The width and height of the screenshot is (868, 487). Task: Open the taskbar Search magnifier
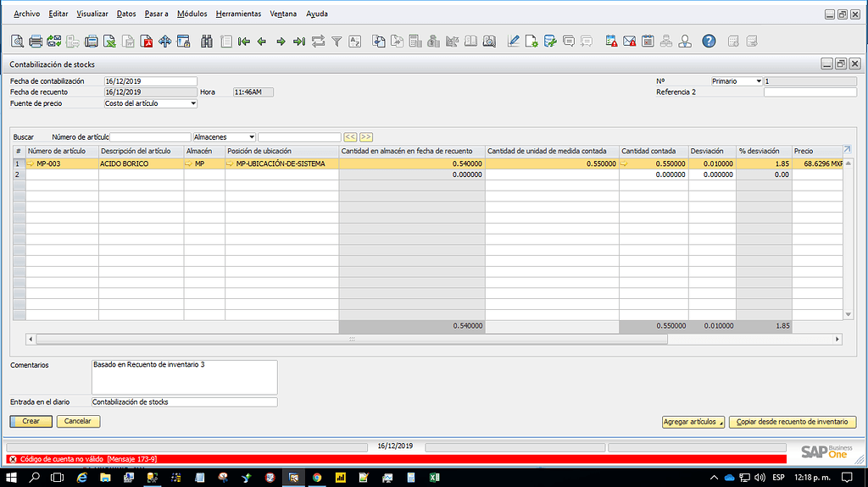click(34, 477)
